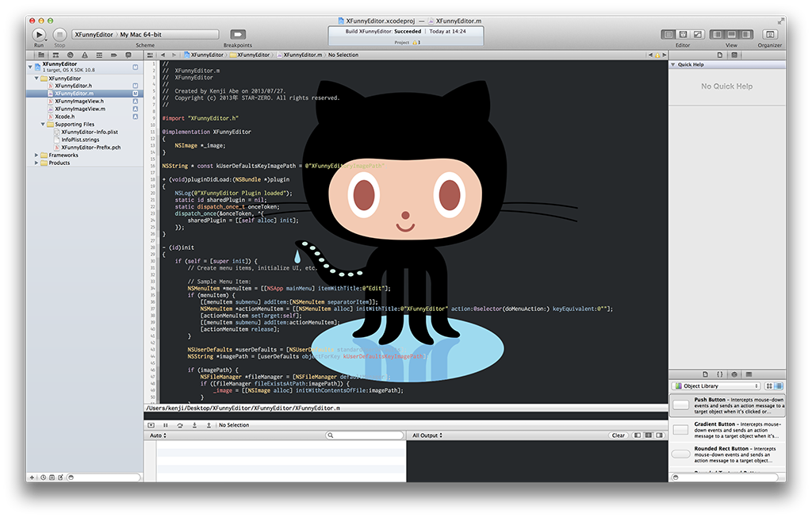The image size is (812, 518).
Task: Jump to the next issue
Action: pos(665,55)
